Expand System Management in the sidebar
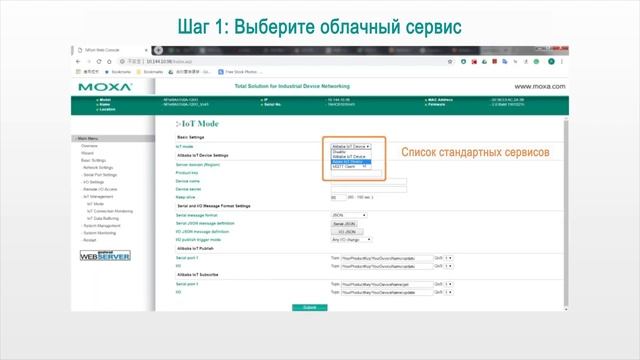The height and width of the screenshot is (360, 640). coord(101,226)
